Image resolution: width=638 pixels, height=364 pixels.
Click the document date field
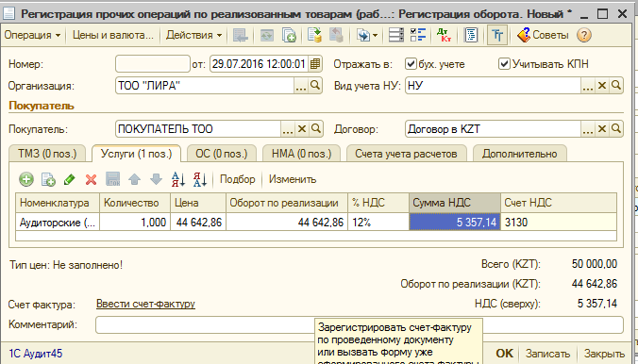(x=259, y=64)
